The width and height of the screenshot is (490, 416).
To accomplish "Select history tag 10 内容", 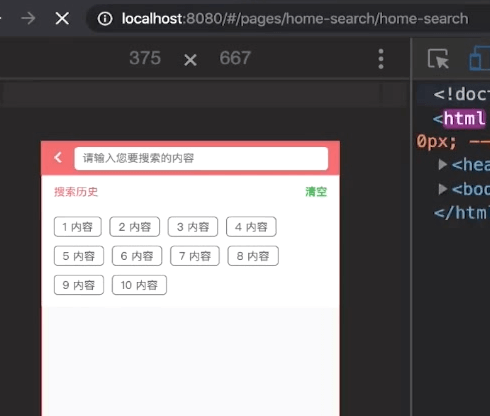I will tap(139, 285).
